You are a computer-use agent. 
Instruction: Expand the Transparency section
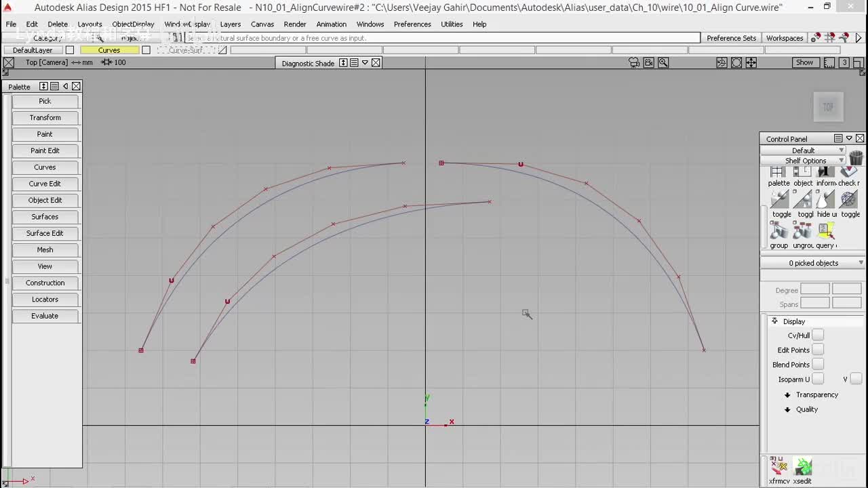point(787,395)
